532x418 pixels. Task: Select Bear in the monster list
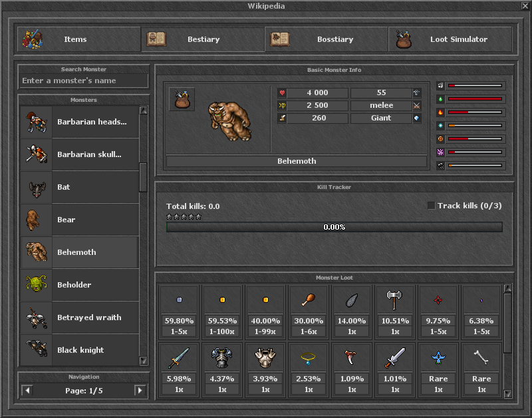[x=79, y=220]
